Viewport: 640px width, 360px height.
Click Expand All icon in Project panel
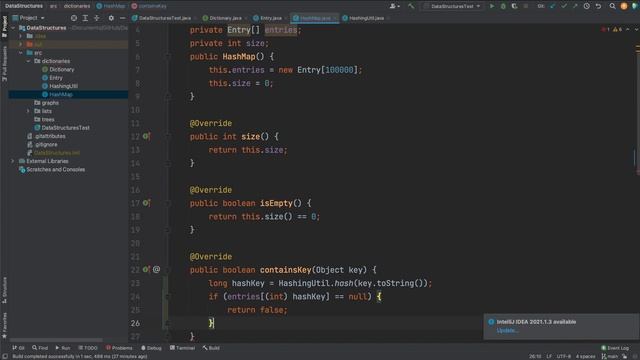coord(85,18)
